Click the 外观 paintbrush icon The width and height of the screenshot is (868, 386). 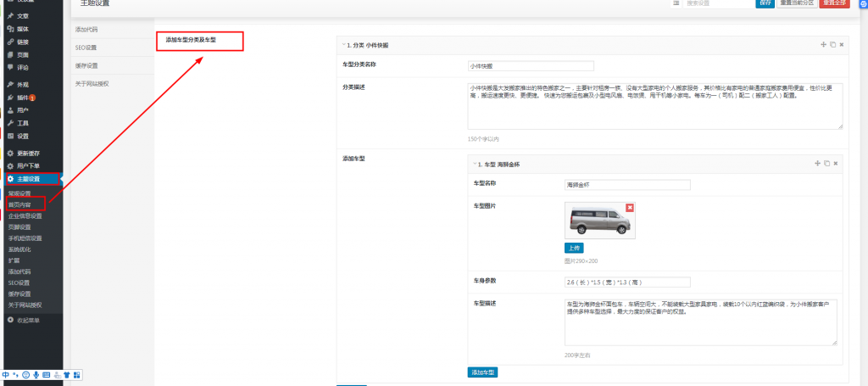(x=10, y=85)
